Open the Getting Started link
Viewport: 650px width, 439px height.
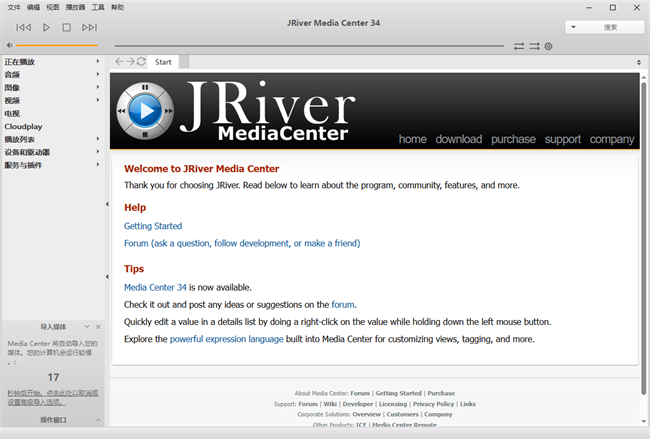153,226
